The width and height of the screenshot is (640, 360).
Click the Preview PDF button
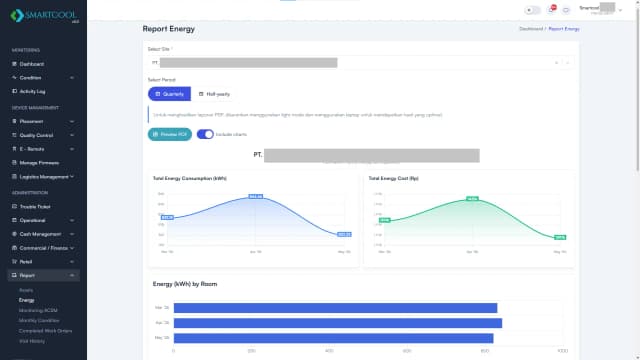point(170,134)
